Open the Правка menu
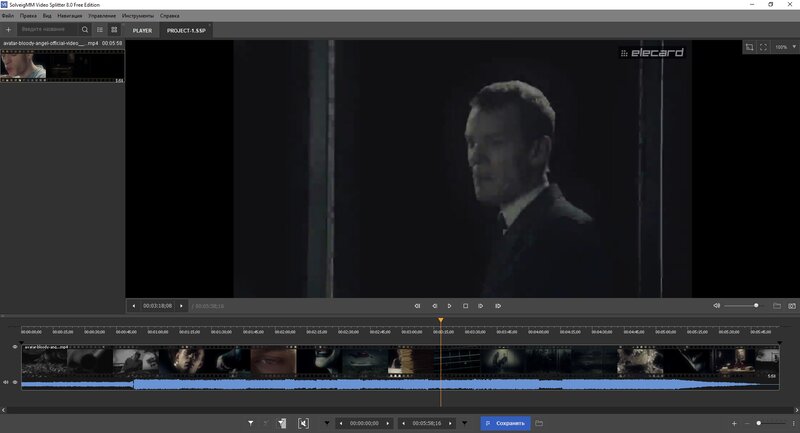This screenshot has width=800, height=433. click(28, 16)
